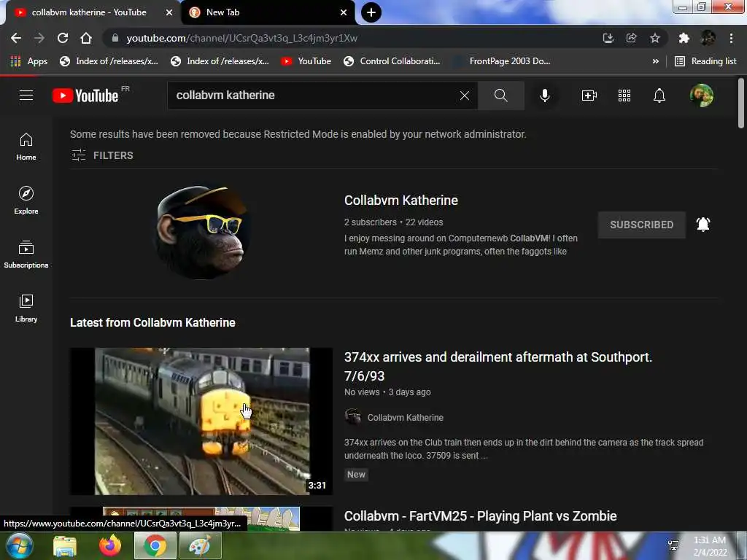Select the 'collabvm katherine - YouTube' tab

[89, 12]
